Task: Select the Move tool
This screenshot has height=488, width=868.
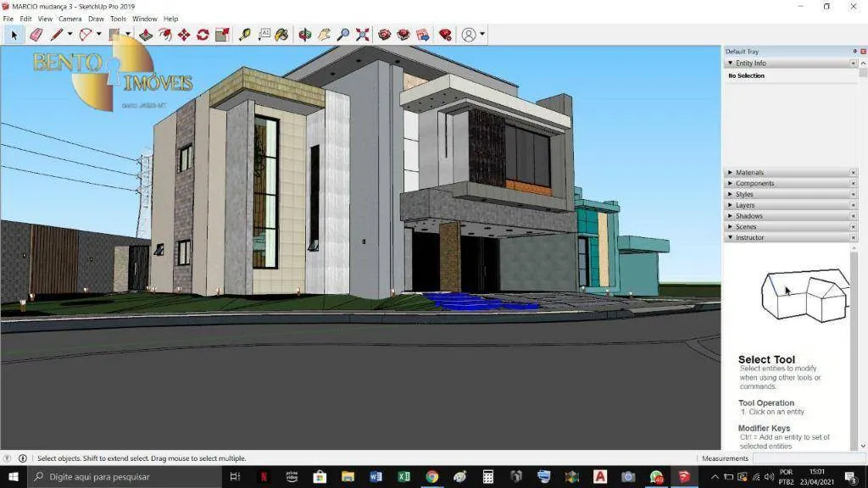Action: coord(184,35)
